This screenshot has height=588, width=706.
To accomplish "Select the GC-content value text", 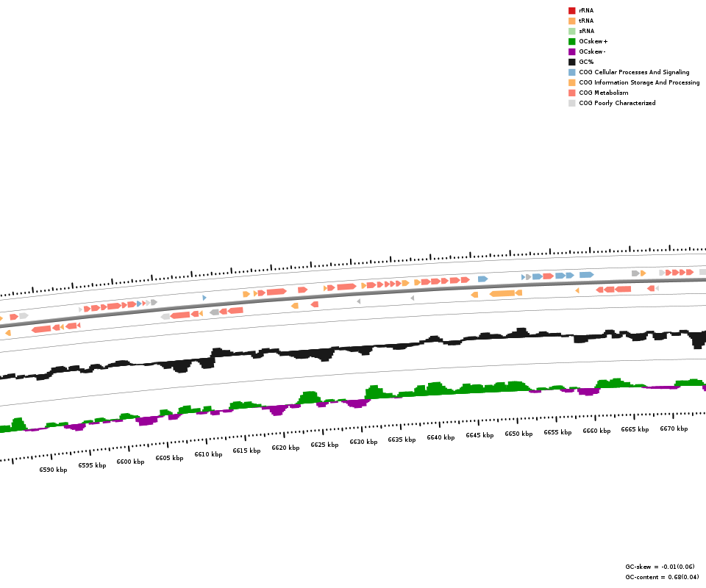I will (x=660, y=577).
